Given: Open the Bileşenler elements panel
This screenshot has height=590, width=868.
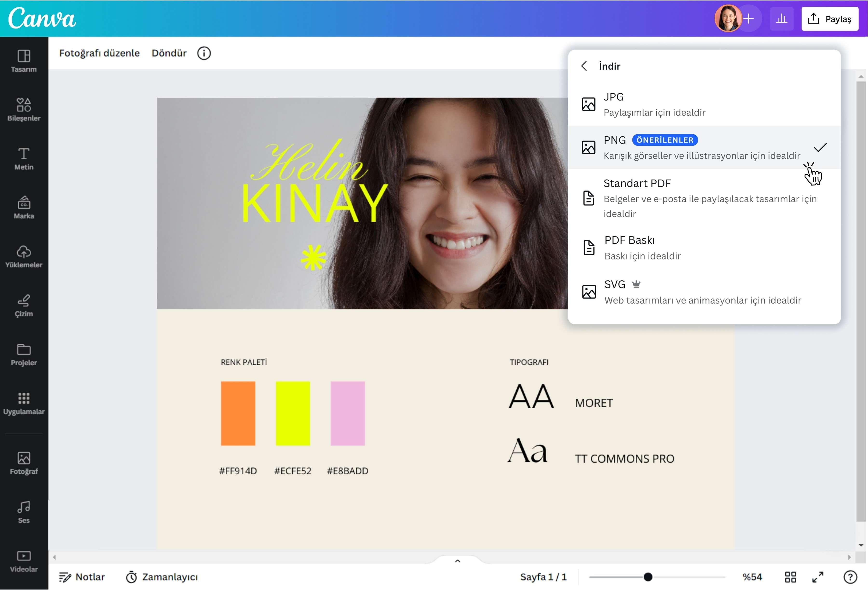Looking at the screenshot, I should click(x=24, y=110).
